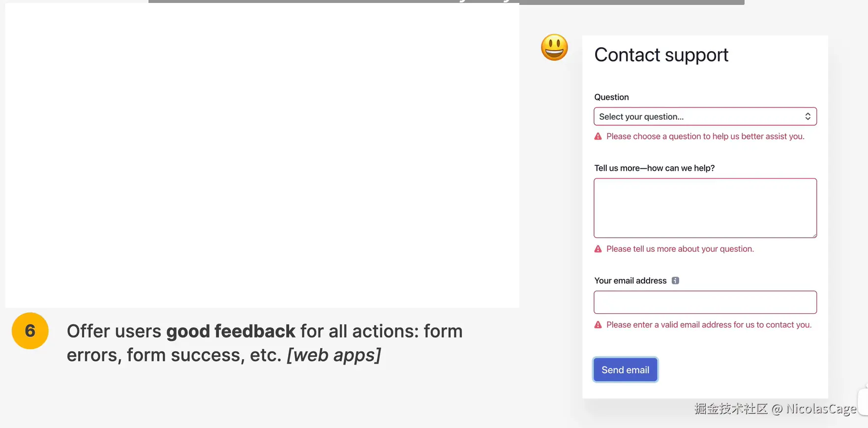Click the 'Your email address' label
868x428 pixels.
(630, 281)
